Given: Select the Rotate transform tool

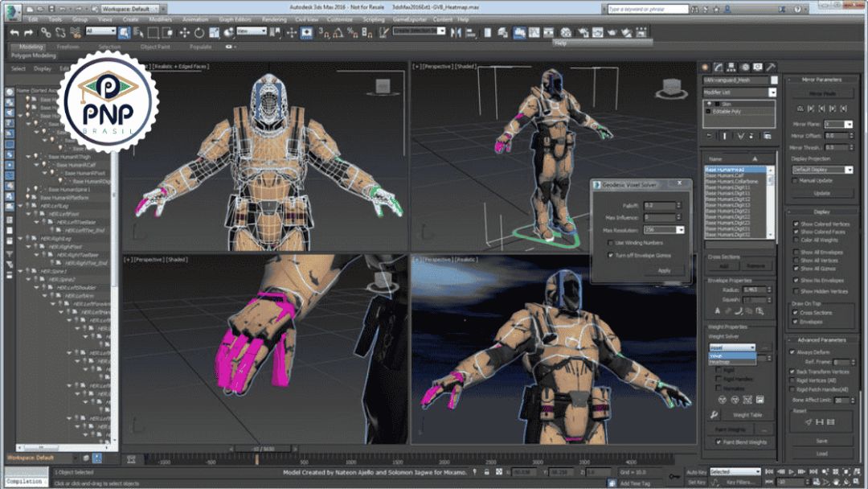Looking at the screenshot, I should [199, 32].
